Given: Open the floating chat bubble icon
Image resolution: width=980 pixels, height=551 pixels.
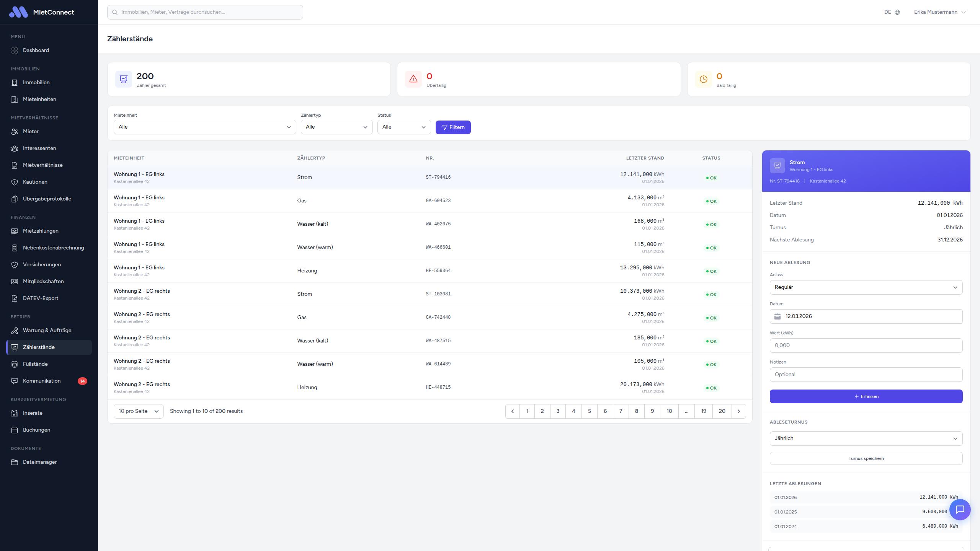Looking at the screenshot, I should tap(960, 509).
